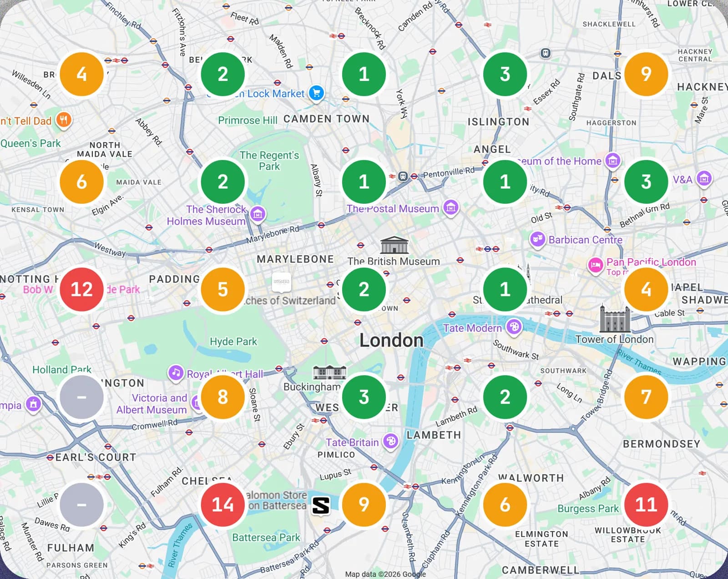The image size is (728, 579).
Task: Click the Tate Modern art pin
Action: pyautogui.click(x=514, y=327)
